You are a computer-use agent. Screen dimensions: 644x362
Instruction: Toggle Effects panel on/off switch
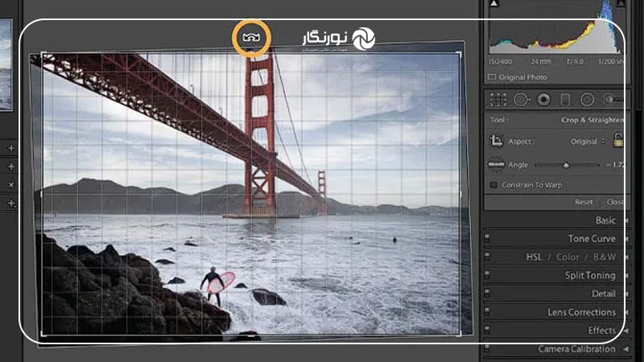[487, 330]
